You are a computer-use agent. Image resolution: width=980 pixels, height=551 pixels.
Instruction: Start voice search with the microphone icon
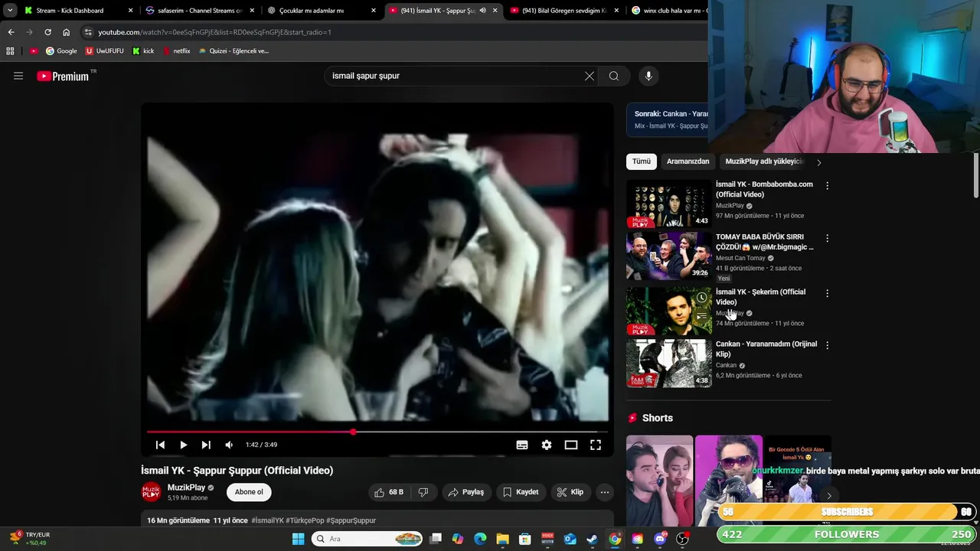click(648, 76)
